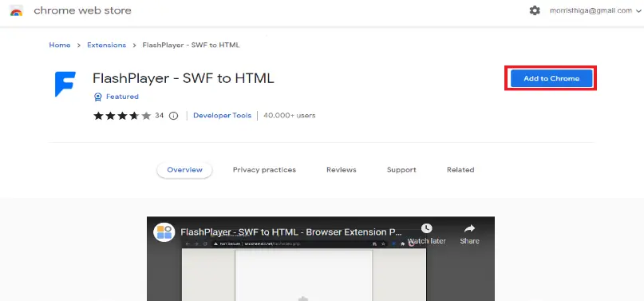644x301 pixels.
Task: Go to Home breadcrumb link
Action: click(x=60, y=46)
